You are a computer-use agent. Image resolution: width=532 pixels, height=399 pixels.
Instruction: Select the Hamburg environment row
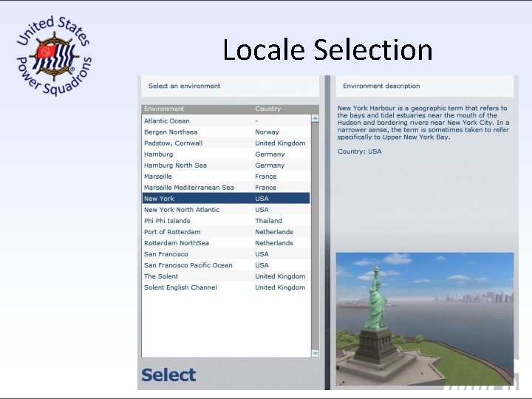[x=226, y=154]
